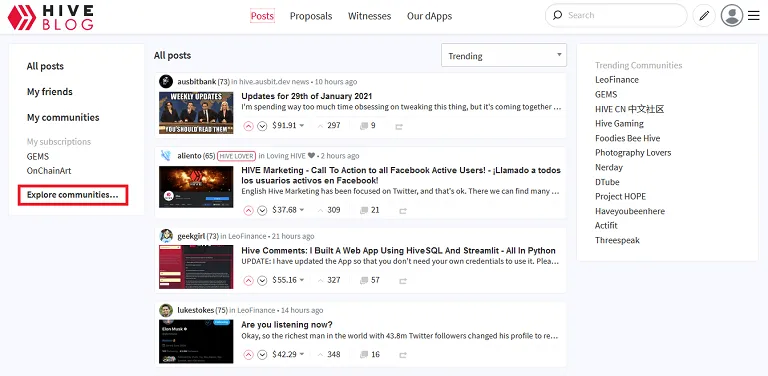Image resolution: width=768 pixels, height=376 pixels.
Task: Click the Search input field
Action: pyautogui.click(x=616, y=16)
